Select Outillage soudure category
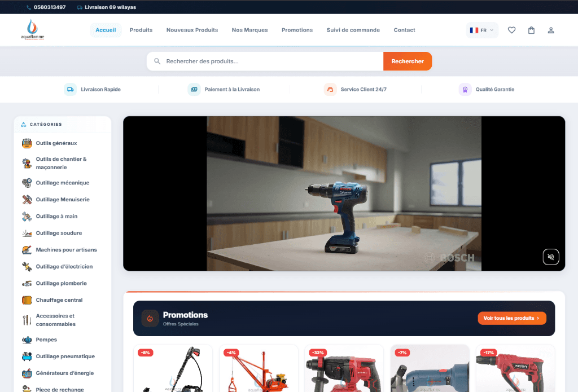Viewport: 578px width, 392px height. click(x=59, y=233)
